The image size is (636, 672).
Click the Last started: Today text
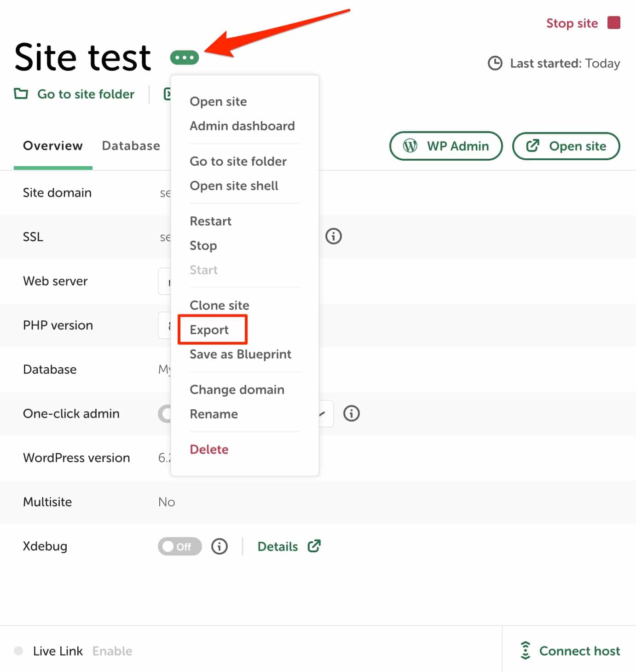click(x=565, y=63)
